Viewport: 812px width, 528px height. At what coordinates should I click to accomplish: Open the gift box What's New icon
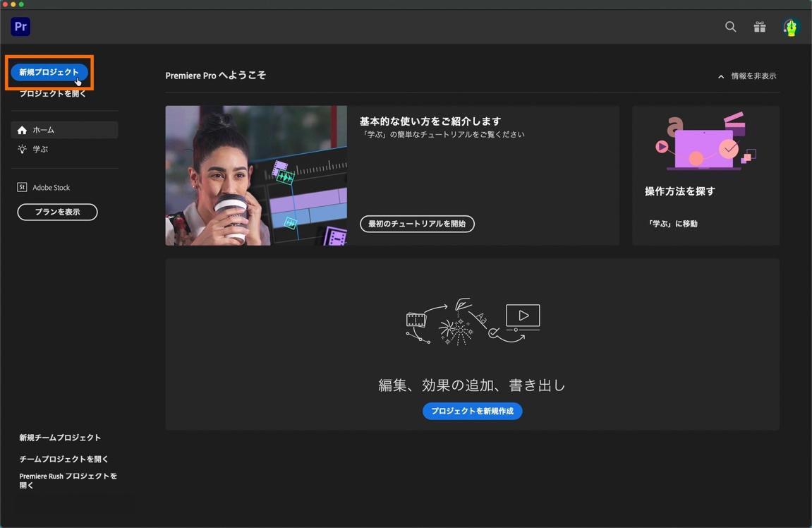[759, 26]
